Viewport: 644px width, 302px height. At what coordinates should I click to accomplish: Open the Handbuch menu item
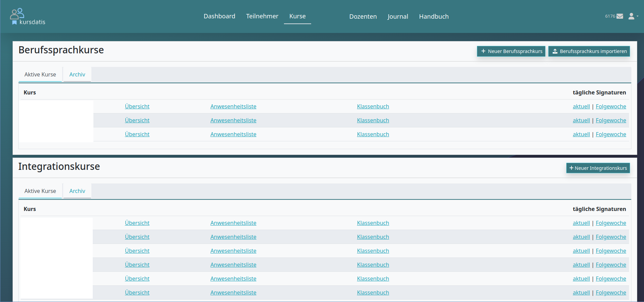click(x=434, y=17)
